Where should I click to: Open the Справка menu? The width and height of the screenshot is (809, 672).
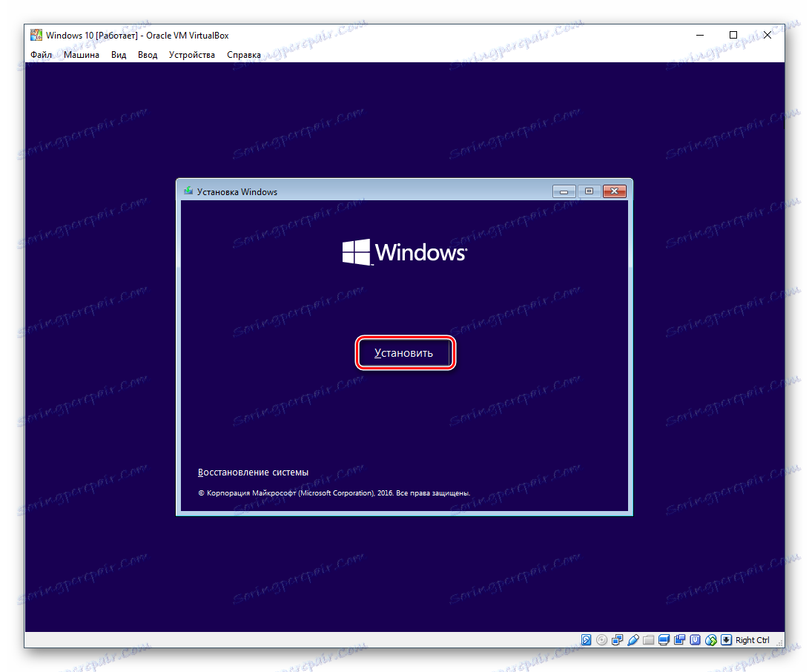click(x=243, y=55)
